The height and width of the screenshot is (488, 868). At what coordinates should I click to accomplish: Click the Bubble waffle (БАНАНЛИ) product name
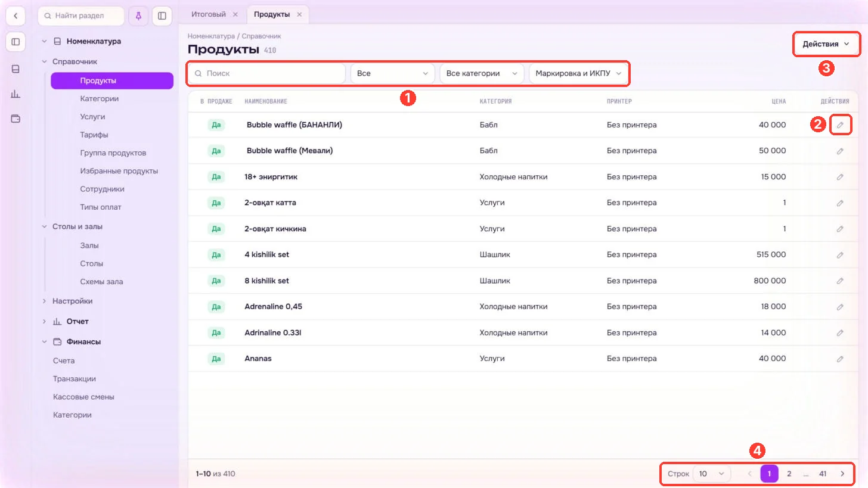(x=294, y=125)
